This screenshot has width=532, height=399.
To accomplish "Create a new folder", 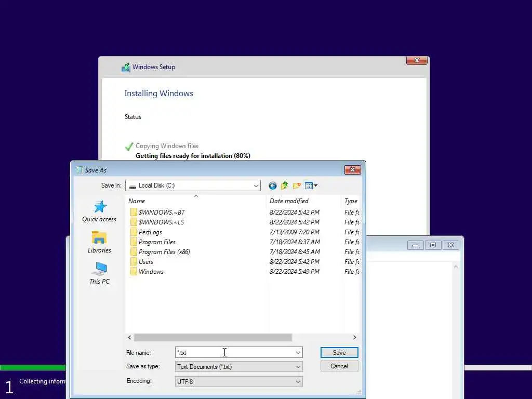I will pos(297,185).
